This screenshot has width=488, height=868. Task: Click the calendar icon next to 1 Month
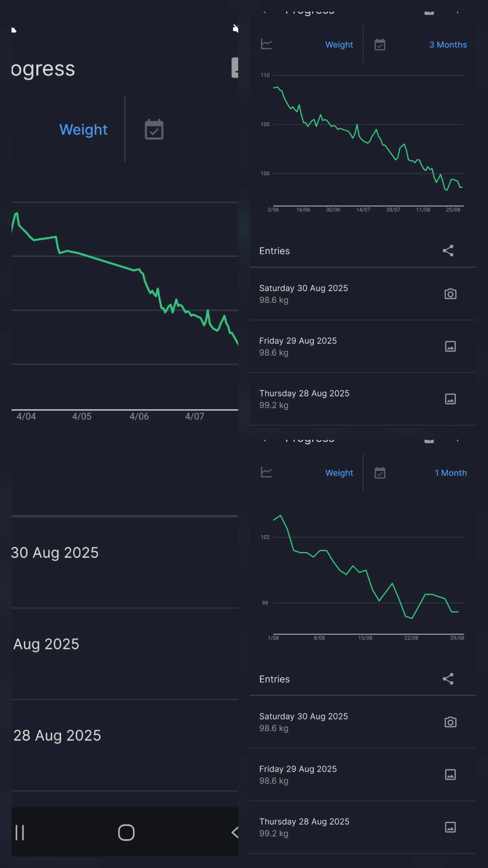tap(380, 473)
